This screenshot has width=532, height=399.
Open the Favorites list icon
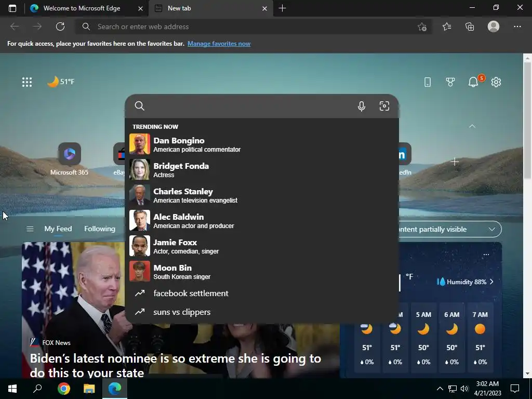tap(447, 26)
